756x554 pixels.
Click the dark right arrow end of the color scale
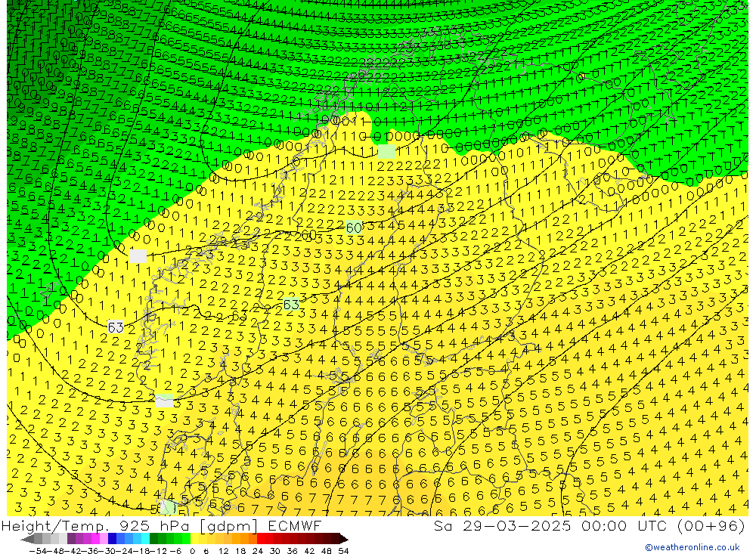pyautogui.click(x=344, y=539)
